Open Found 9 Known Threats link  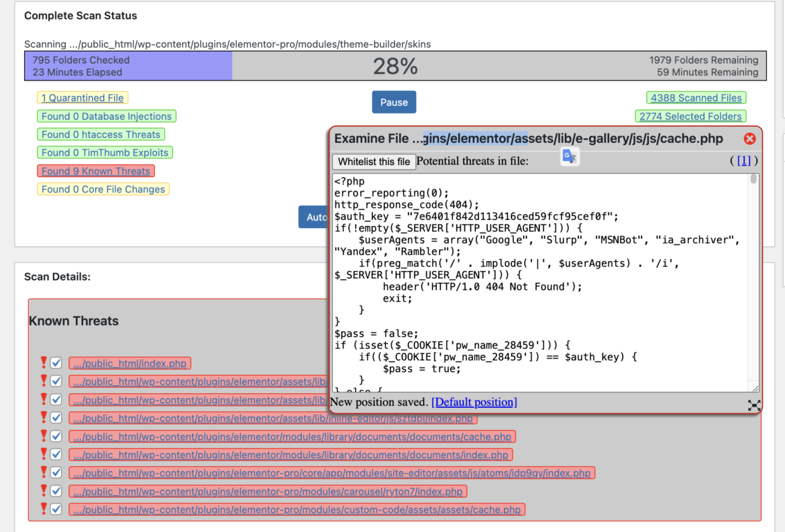click(96, 171)
